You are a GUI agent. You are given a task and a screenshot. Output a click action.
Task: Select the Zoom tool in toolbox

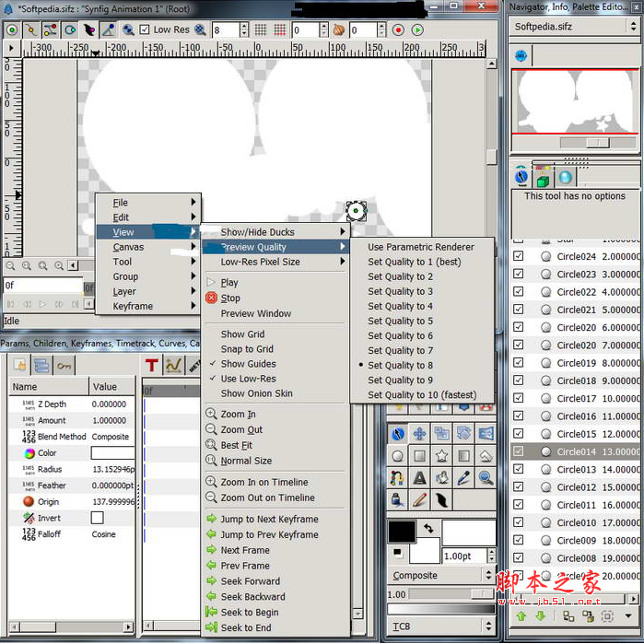click(486, 477)
